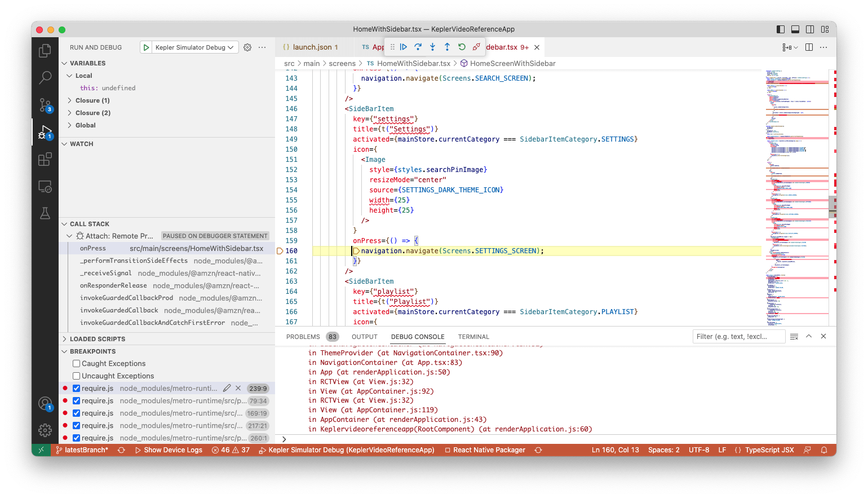
Task: Open the Extensions view
Action: click(x=45, y=159)
